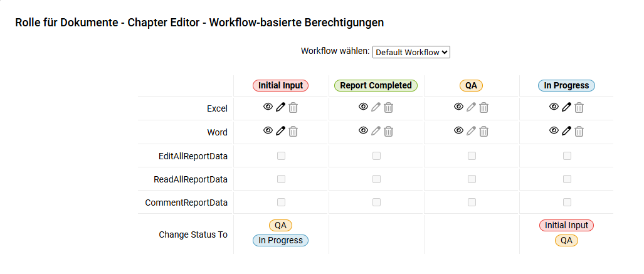This screenshot has width=644, height=274.
Task: Check EditAllReportData for Report Completed
Action: point(376,155)
